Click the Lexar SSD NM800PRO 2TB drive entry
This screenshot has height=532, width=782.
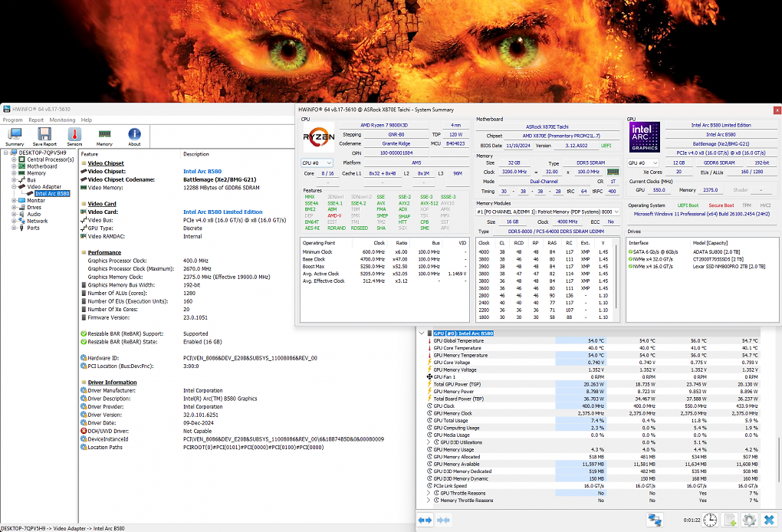(x=728, y=267)
